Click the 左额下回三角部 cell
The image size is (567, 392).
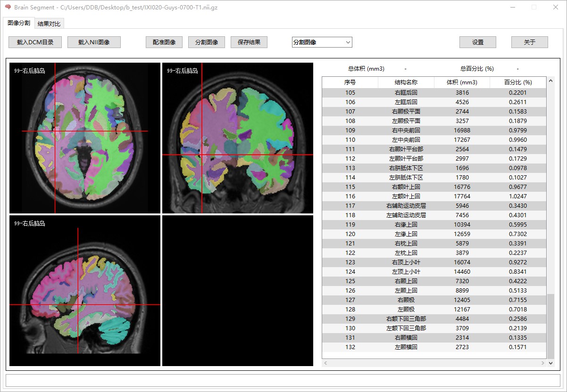tap(406, 328)
